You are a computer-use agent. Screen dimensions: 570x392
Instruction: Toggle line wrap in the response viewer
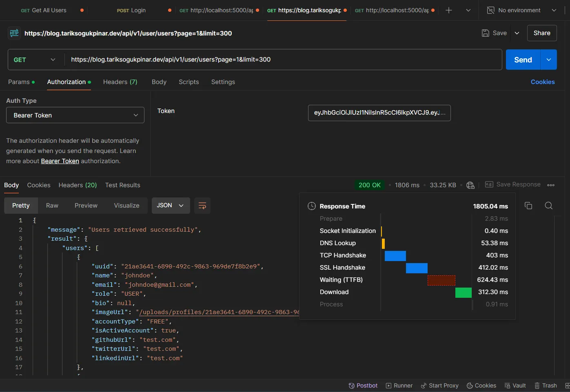202,206
